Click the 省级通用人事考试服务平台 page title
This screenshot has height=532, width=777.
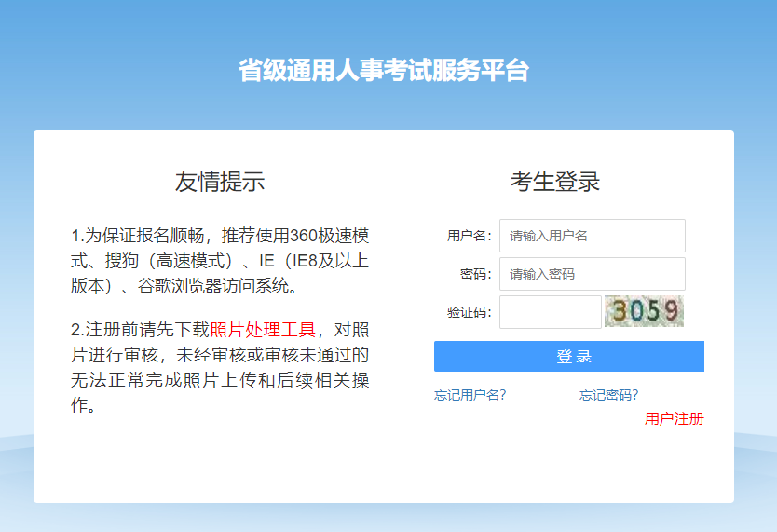click(383, 71)
